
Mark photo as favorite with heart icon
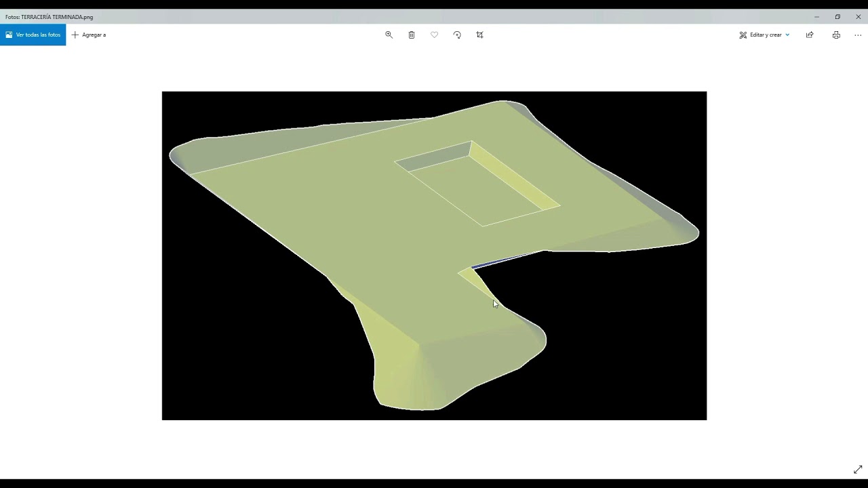pyautogui.click(x=435, y=35)
